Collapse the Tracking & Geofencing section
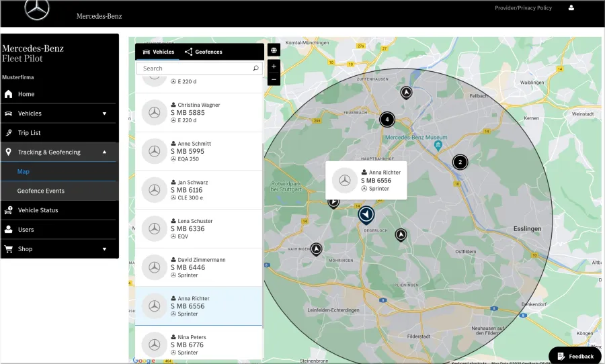 pos(104,152)
